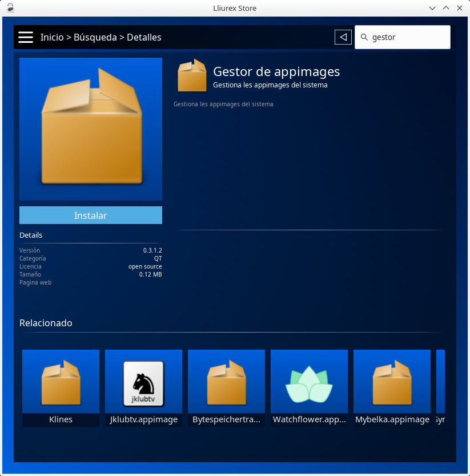
Task: Open the Mybelka.appimage related app
Action: (x=392, y=388)
